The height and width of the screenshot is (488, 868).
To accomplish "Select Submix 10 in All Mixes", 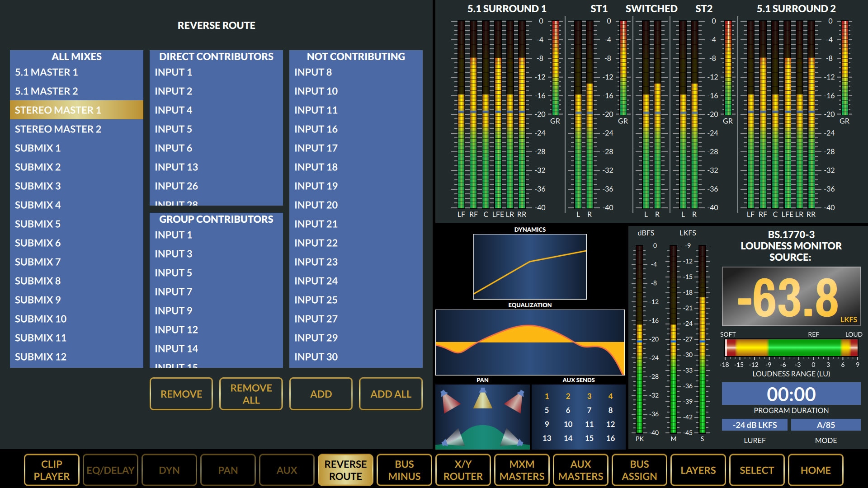I will click(x=76, y=319).
